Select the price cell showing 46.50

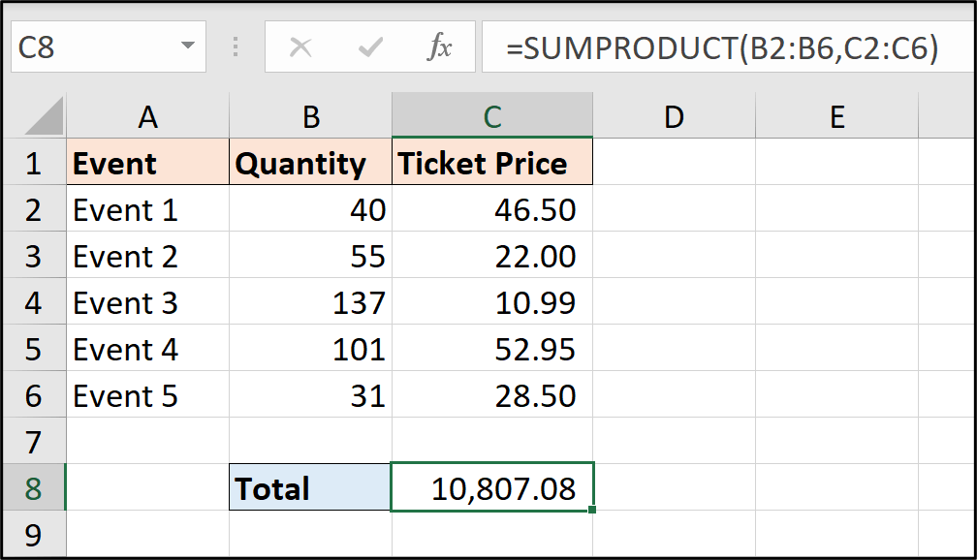coord(491,209)
